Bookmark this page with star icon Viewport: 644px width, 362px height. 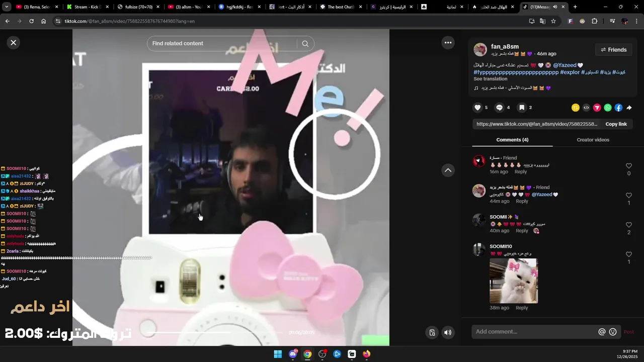pyautogui.click(x=553, y=21)
